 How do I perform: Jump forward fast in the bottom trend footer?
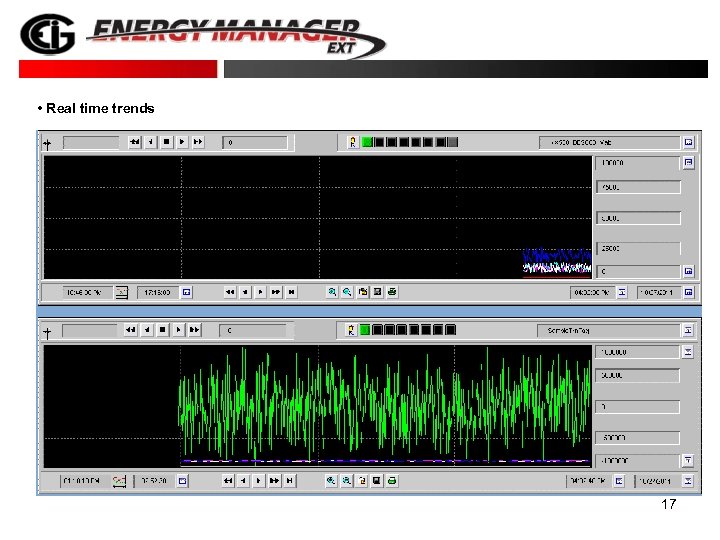[x=274, y=481]
